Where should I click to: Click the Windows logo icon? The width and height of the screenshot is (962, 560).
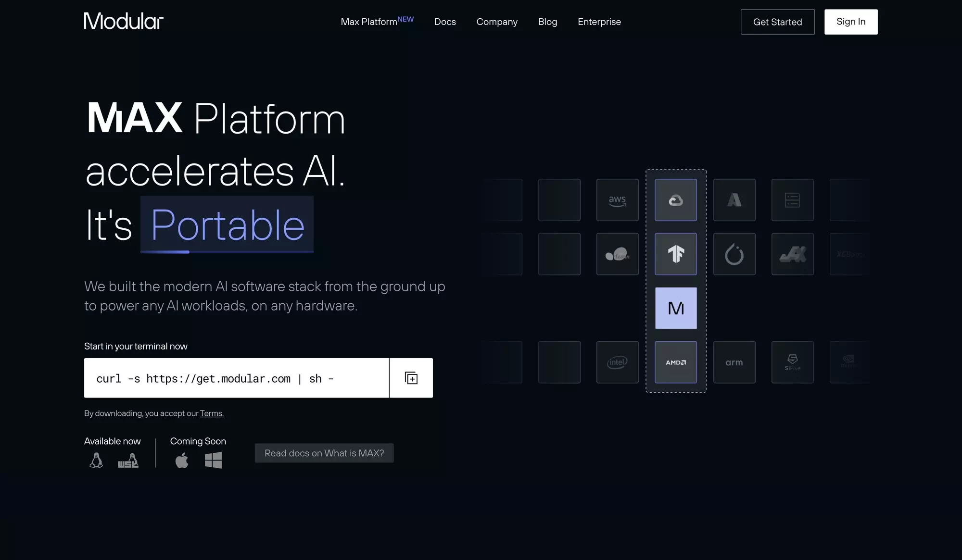coord(213,460)
